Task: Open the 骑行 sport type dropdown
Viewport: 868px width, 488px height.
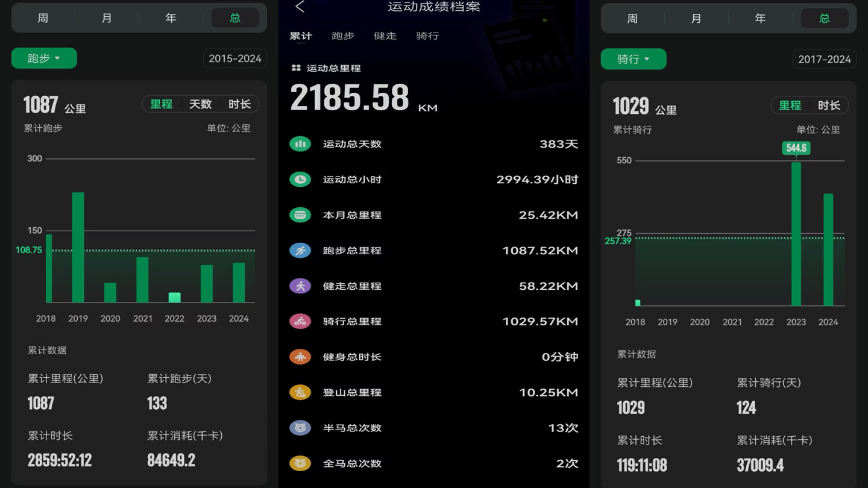Action: (x=634, y=59)
